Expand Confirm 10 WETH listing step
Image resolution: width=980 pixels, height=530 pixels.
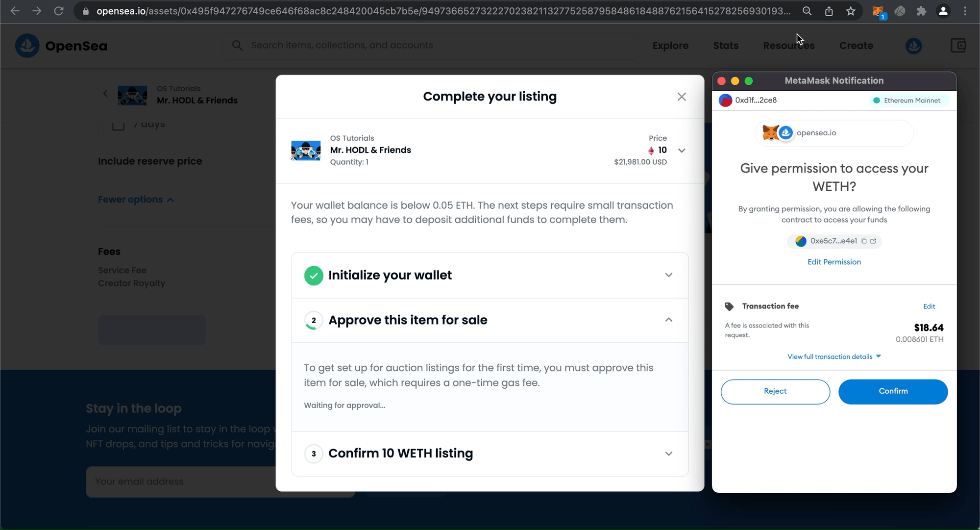[668, 454]
